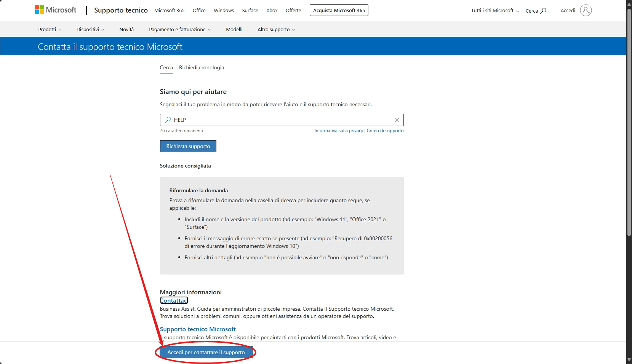Click Supporto tecnico header title
Viewport: 632px width, 364px height.
click(x=121, y=10)
